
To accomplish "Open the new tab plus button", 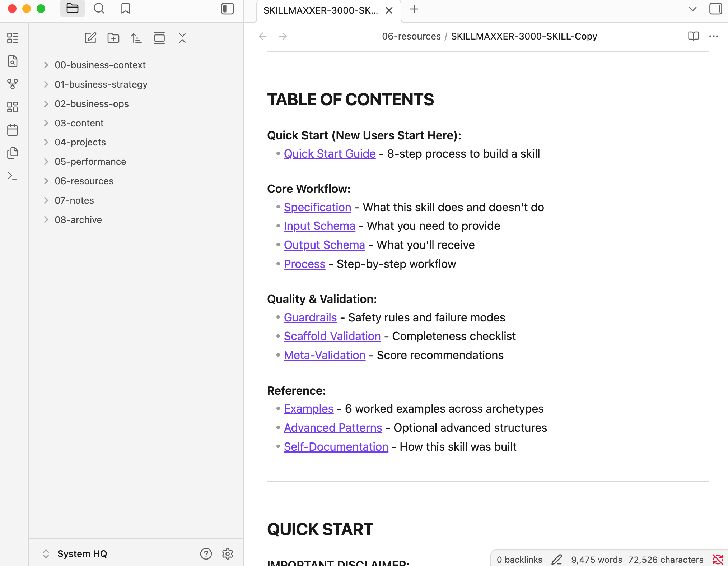I will [x=414, y=9].
